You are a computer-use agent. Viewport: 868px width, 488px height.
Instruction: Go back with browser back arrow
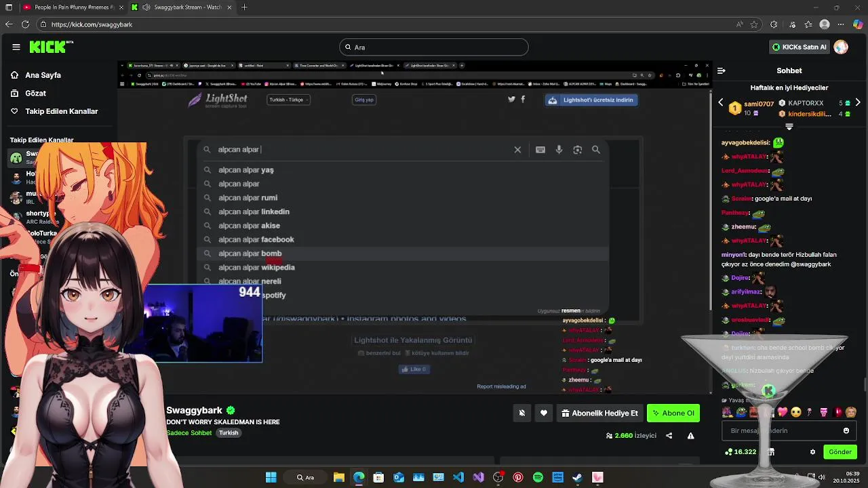point(8,24)
